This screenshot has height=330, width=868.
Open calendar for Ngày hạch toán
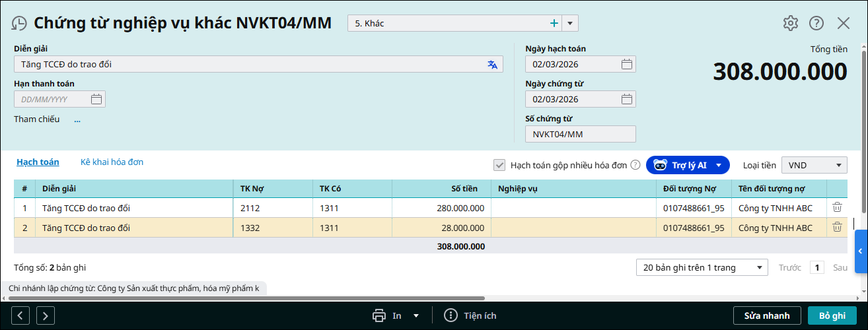click(627, 64)
